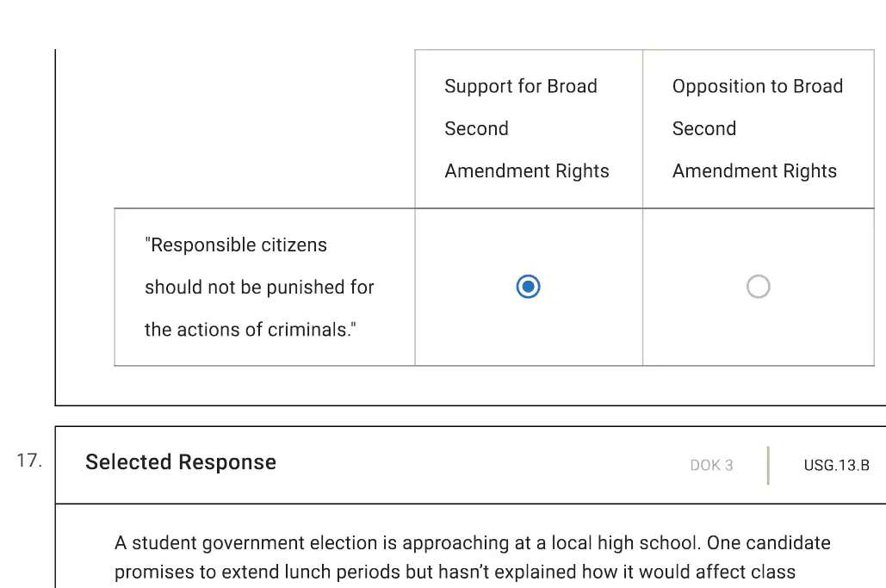Click the DOK 3 label
The width and height of the screenshot is (886, 588).
[x=711, y=466]
